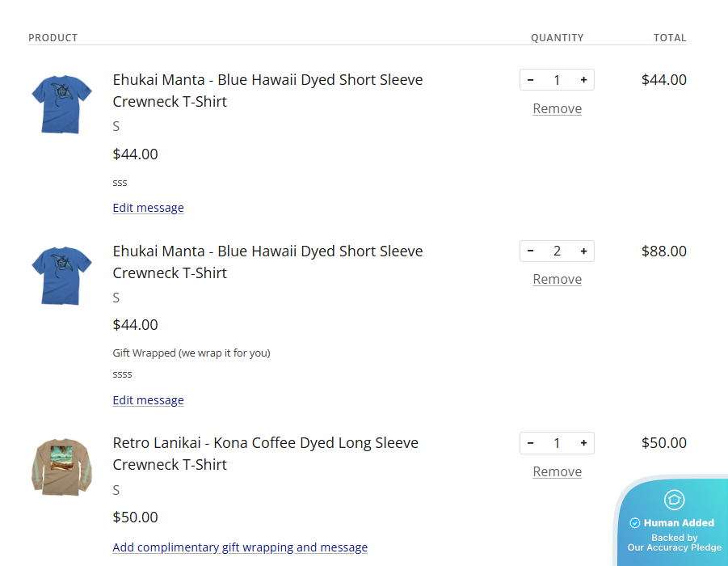The image size is (728, 566).
Task: Open blue shirt thumbnail for gift-wrapped Ehukai Manta
Action: 62,276
